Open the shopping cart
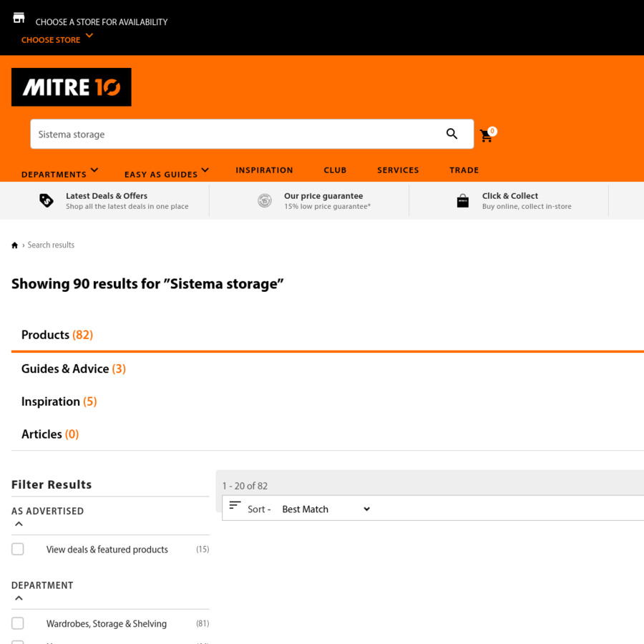 (487, 135)
